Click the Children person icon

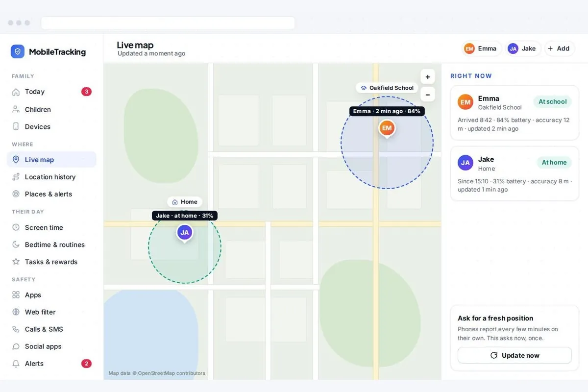pos(16,109)
